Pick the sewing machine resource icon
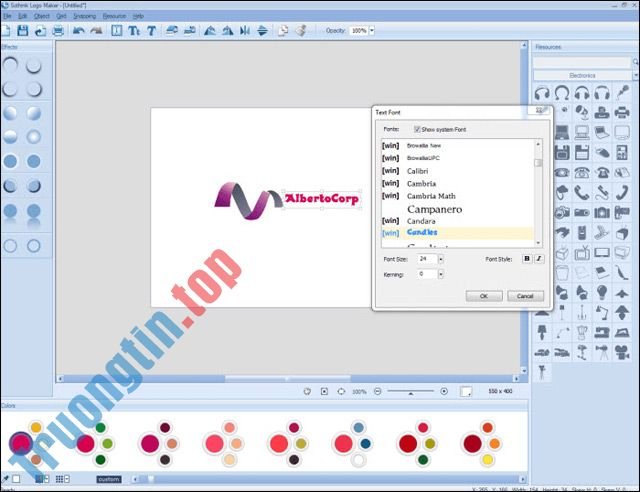Viewport: 640px width, 492px height. (602, 332)
